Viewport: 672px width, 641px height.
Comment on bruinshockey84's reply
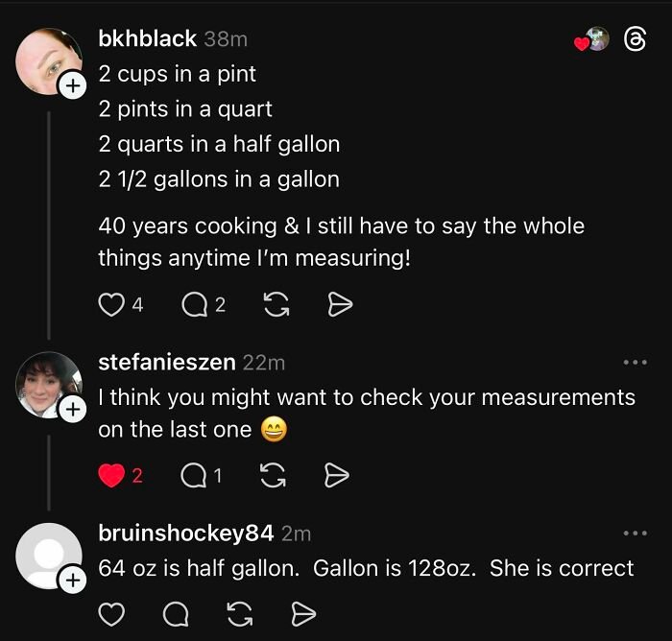[177, 613]
